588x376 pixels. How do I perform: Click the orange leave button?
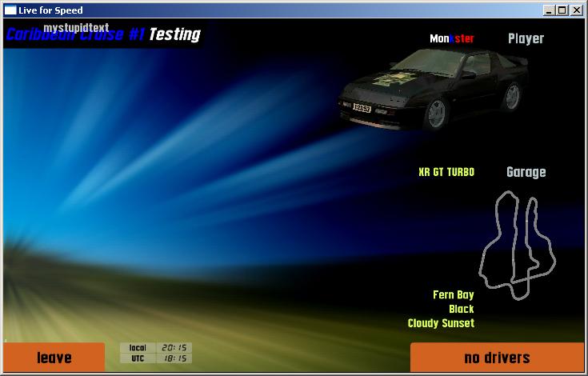point(54,358)
